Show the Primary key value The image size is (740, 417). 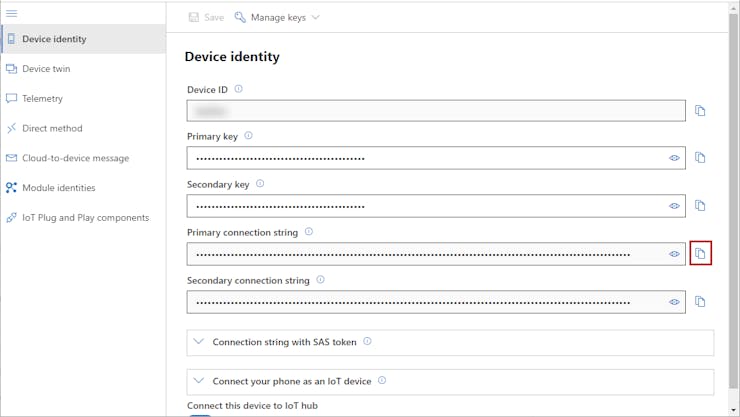674,158
